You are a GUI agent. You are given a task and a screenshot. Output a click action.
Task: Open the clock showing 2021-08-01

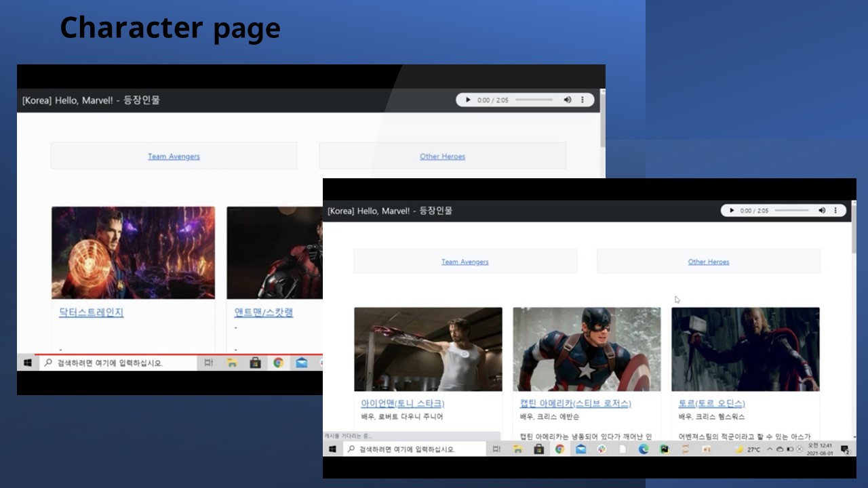[818, 449]
